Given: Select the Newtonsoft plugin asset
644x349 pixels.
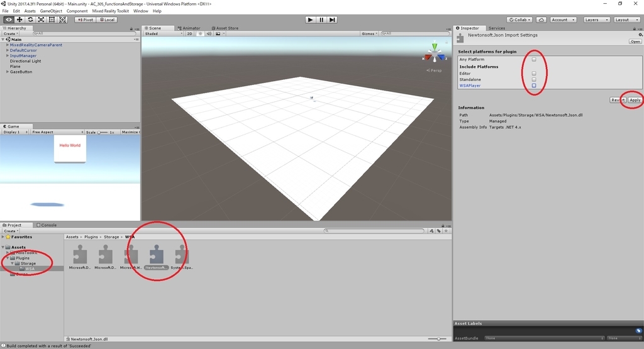Looking at the screenshot, I should (157, 257).
